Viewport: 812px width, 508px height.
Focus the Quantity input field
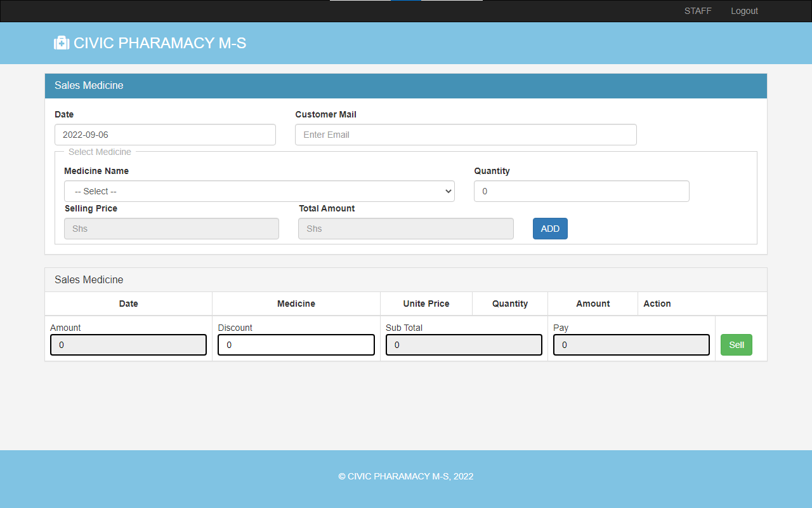[581, 191]
